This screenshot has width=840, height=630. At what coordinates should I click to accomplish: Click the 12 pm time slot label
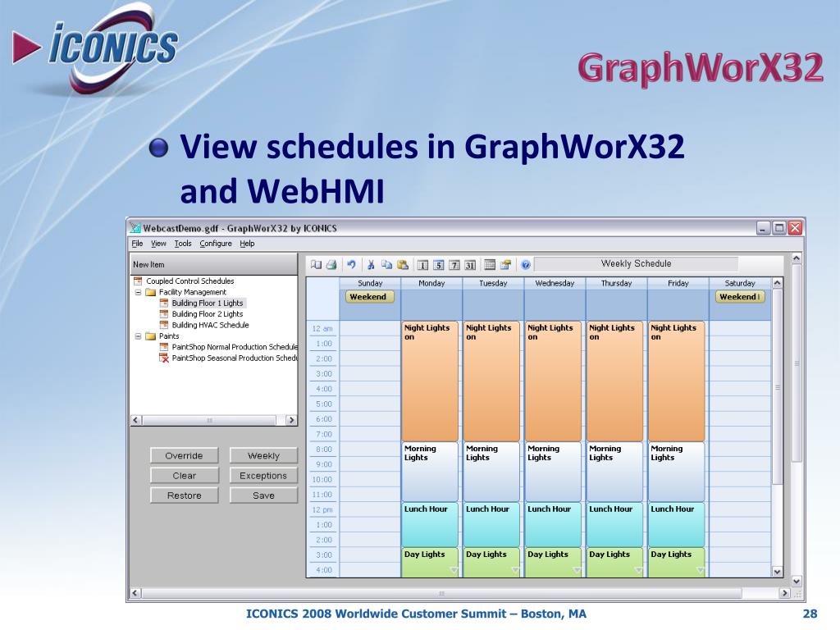(x=322, y=509)
